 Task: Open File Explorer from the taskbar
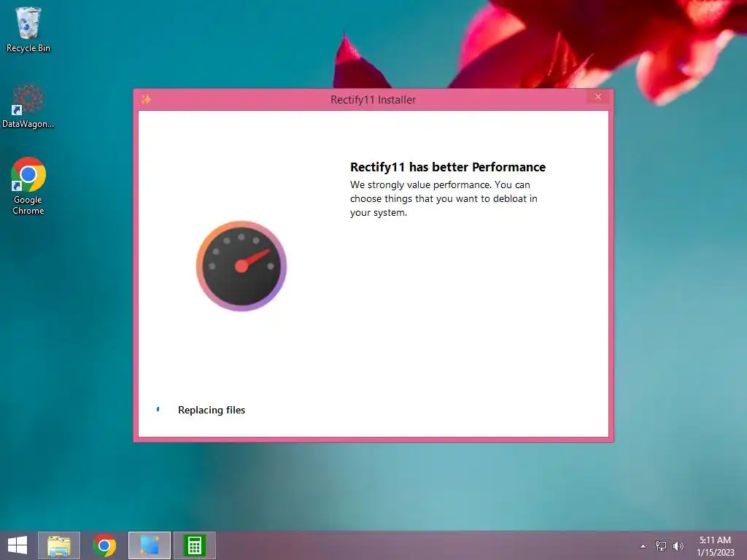pyautogui.click(x=59, y=545)
